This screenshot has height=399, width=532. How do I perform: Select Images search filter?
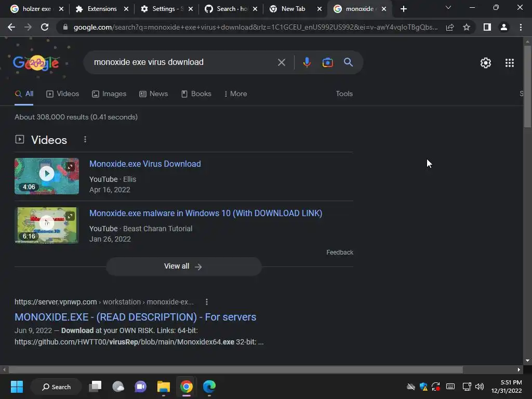(109, 94)
